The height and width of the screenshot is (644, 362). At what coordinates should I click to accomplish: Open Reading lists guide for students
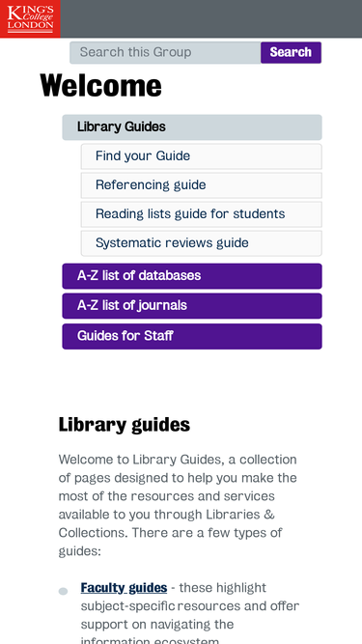click(x=201, y=214)
